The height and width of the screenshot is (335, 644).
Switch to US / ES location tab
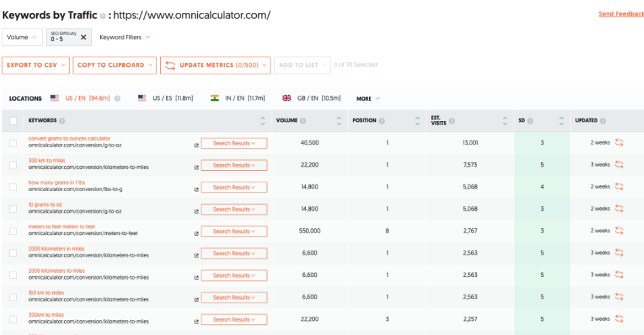[x=166, y=98]
